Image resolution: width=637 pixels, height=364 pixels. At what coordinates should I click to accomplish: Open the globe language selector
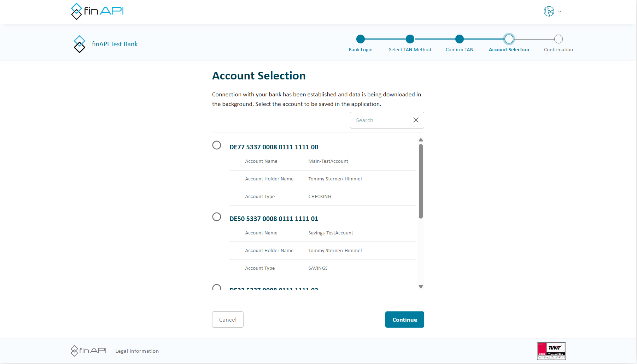549,11
